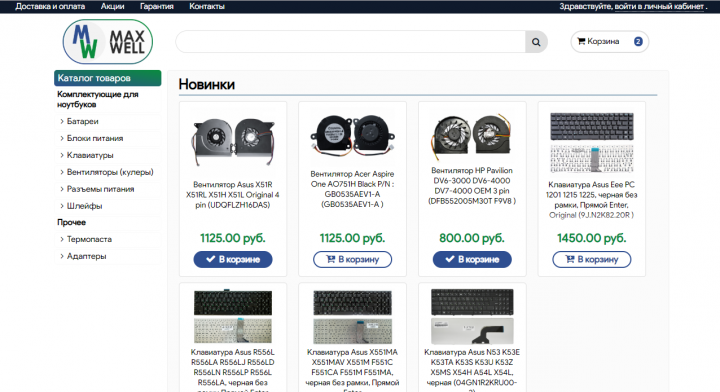Viewport: 720px width, 392px height.
Task: Click chevron next to Вентиляторы (кулеры)
Action: coord(62,172)
